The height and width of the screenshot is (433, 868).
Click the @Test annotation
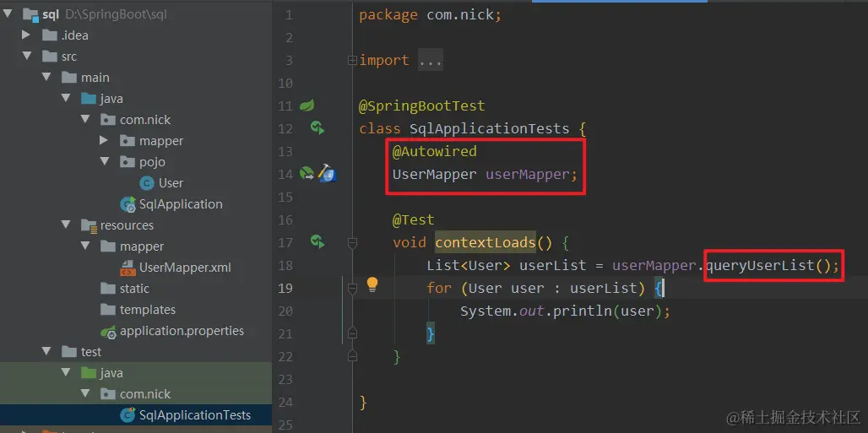click(x=414, y=219)
